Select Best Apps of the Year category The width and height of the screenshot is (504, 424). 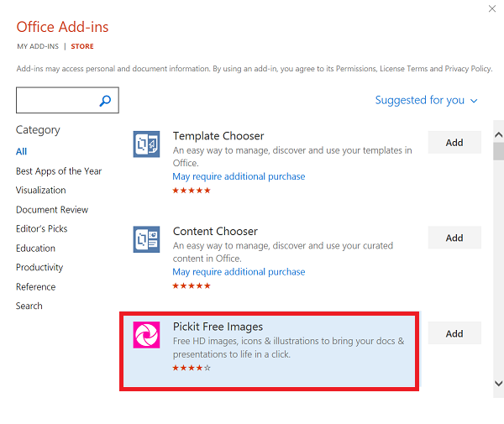[59, 171]
